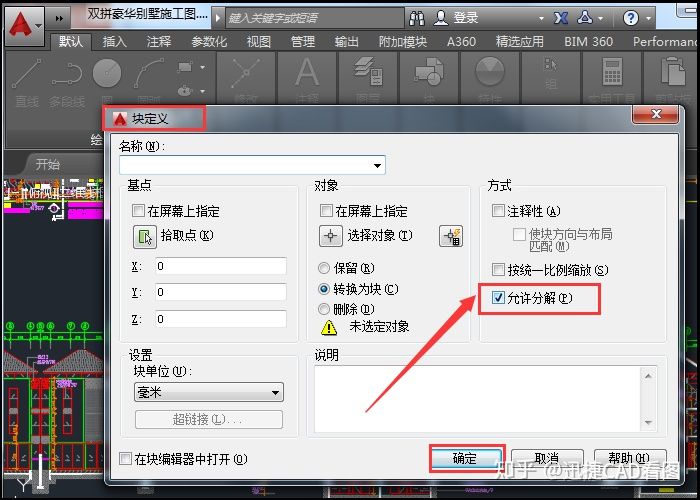This screenshot has width=700, height=500.
Task: Click inside the Description (说明) text area
Action: [x=478, y=399]
